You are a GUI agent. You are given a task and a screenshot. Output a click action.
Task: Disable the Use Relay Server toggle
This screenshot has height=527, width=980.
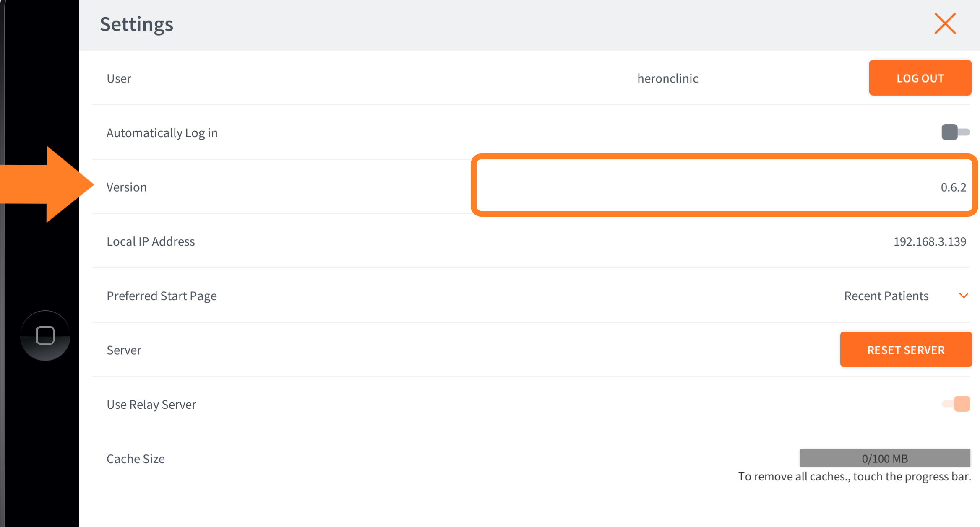click(x=956, y=404)
